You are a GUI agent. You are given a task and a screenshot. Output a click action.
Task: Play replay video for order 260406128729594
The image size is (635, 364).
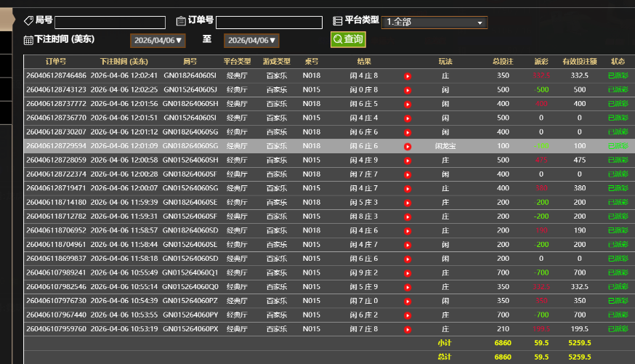[408, 147]
